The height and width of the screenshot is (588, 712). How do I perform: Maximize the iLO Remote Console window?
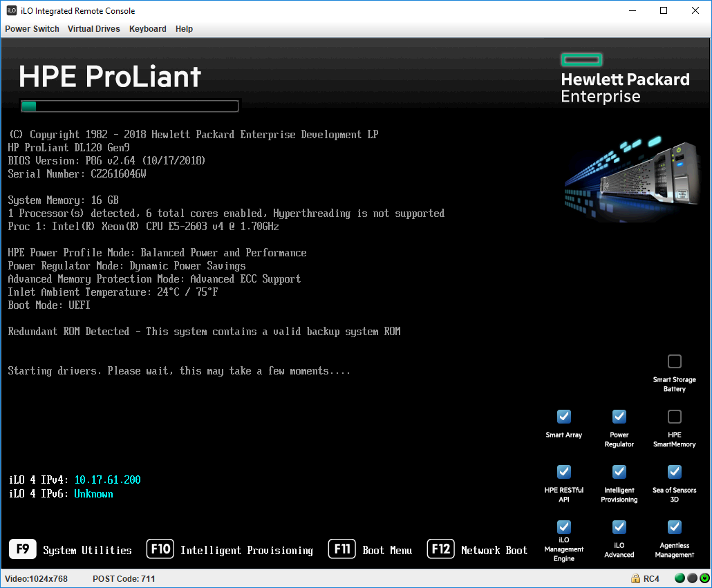pos(664,10)
